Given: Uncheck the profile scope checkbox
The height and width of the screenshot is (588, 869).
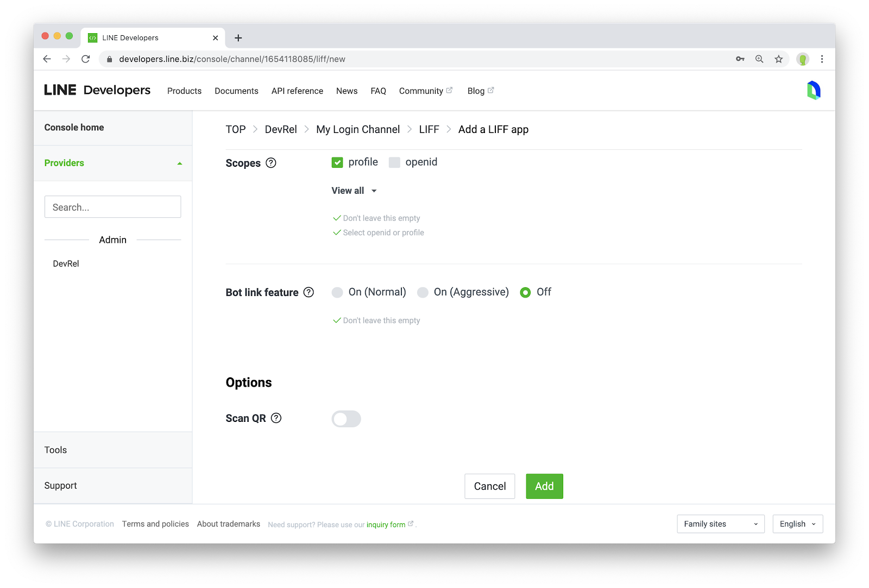Looking at the screenshot, I should pyautogui.click(x=337, y=162).
